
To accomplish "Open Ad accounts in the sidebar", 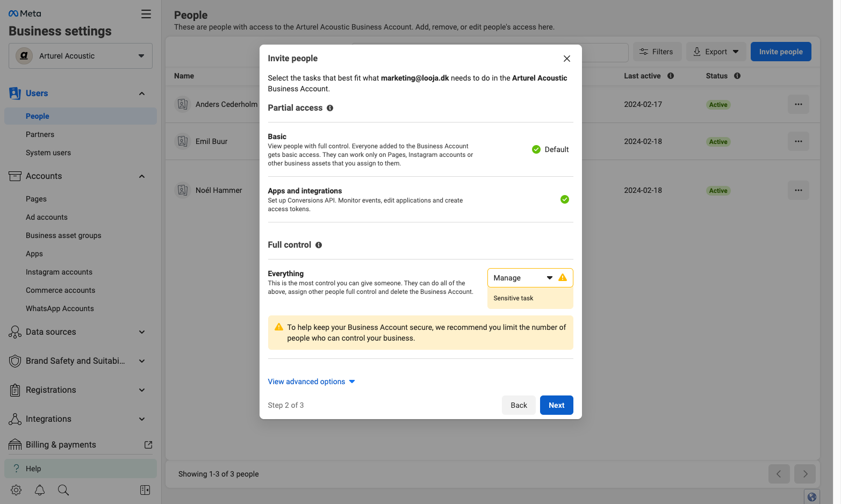I will tap(47, 217).
